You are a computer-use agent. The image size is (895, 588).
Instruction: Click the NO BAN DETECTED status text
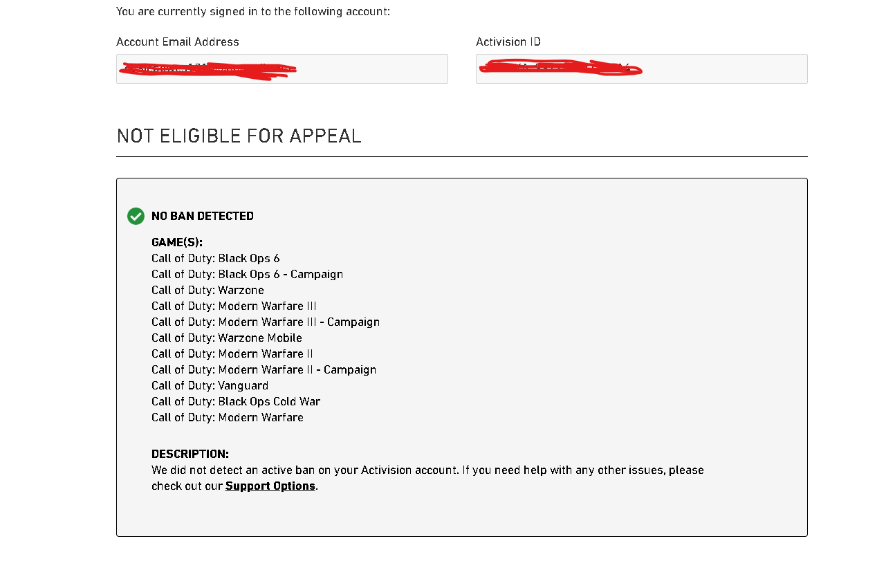(202, 216)
